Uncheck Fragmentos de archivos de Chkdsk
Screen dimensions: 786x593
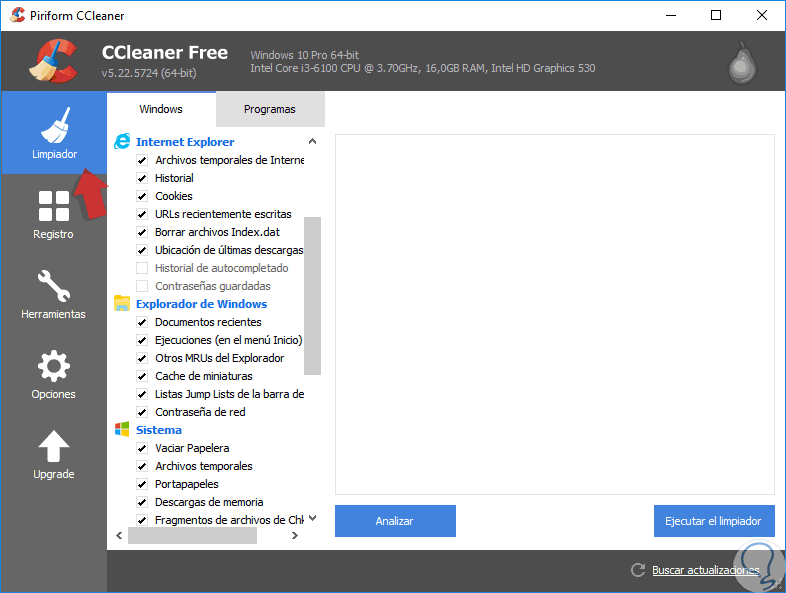click(x=142, y=520)
